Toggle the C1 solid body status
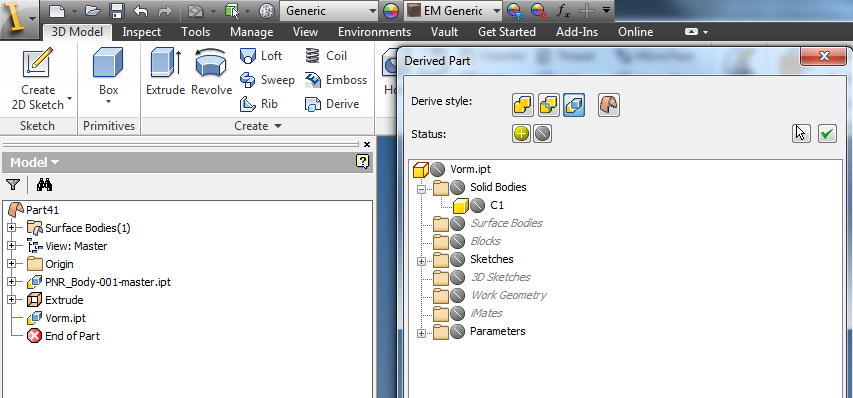Screen dimensions: 853x398 [x=478, y=206]
